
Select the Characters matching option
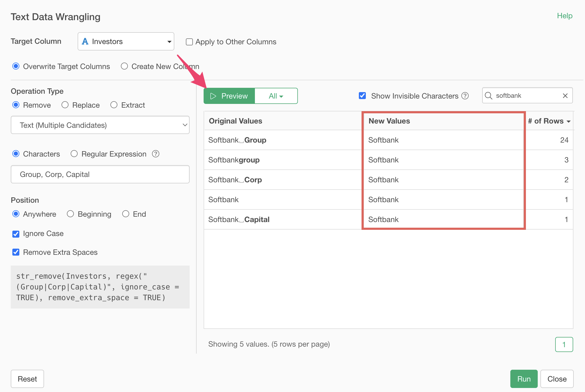[16, 154]
